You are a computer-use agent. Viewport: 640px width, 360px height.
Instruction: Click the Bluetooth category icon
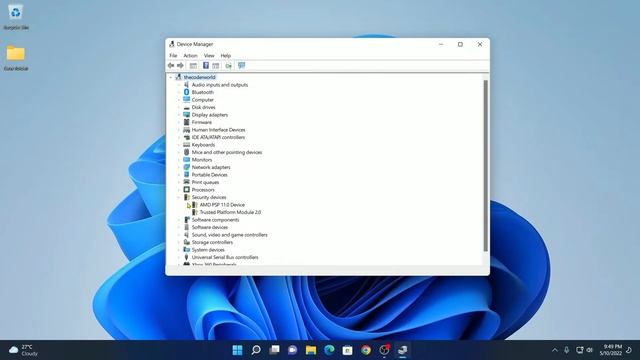pos(187,92)
